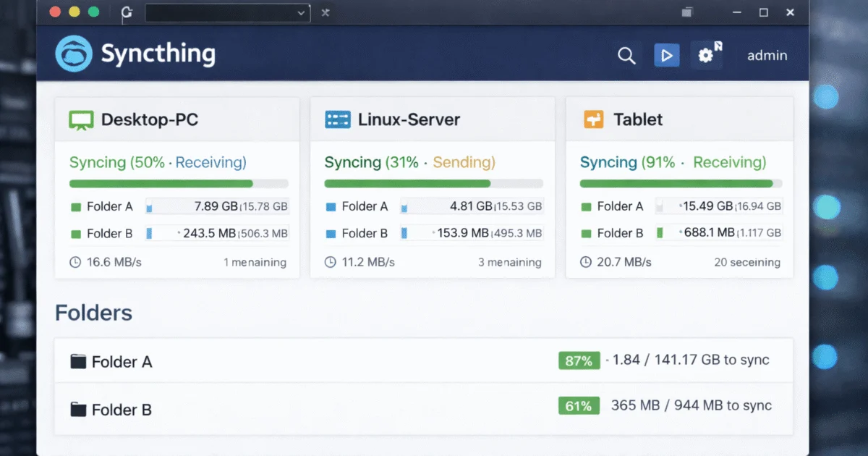Click "Syncing (91% · Receiving)" status
The height and width of the screenshot is (456, 868).
(673, 162)
